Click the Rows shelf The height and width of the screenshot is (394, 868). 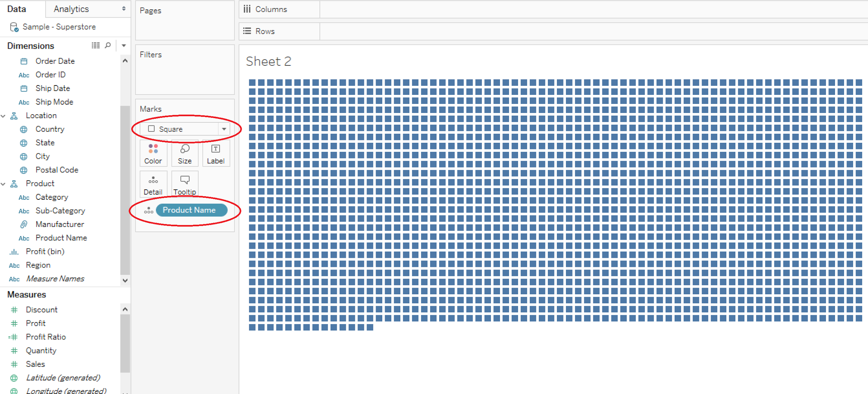[x=265, y=31]
